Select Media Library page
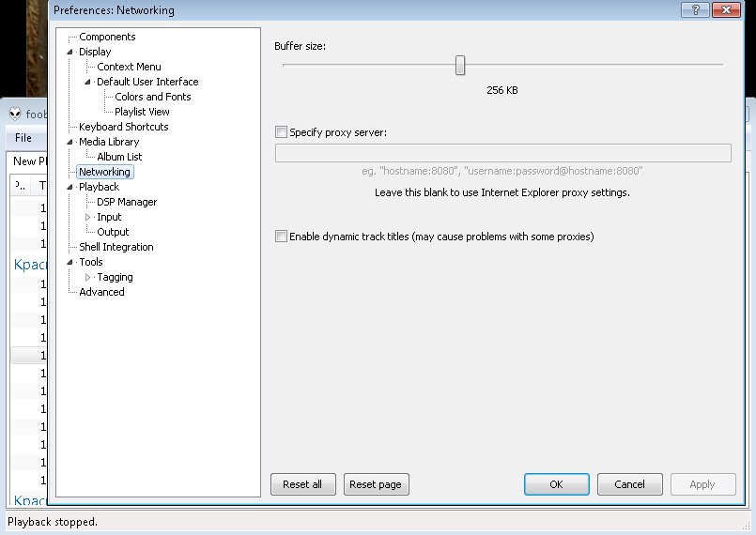This screenshot has height=535, width=756. (109, 142)
